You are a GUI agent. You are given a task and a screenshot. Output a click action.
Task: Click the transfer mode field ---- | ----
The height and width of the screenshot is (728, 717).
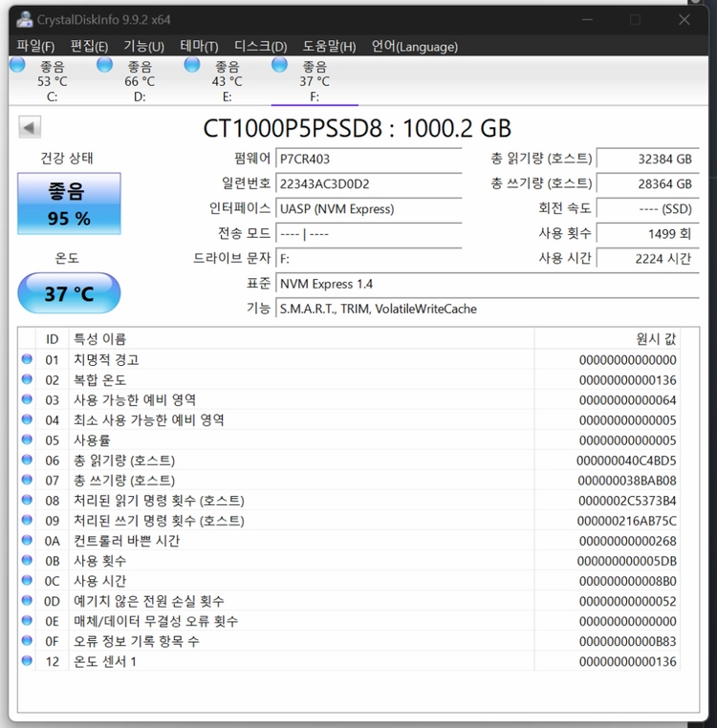(x=369, y=233)
